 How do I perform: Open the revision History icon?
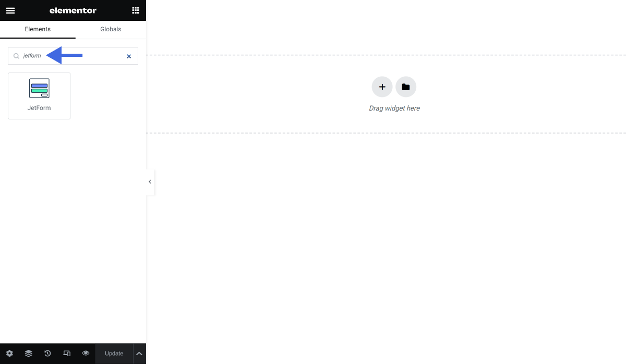47,354
